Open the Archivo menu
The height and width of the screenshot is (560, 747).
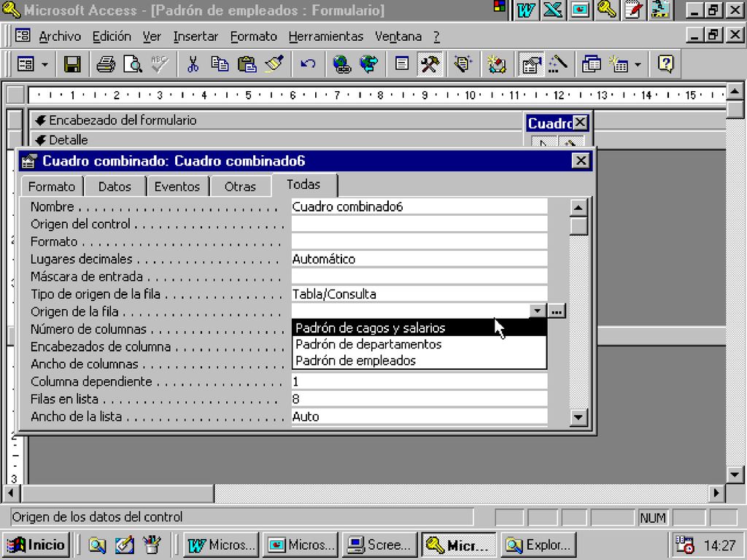(x=60, y=36)
